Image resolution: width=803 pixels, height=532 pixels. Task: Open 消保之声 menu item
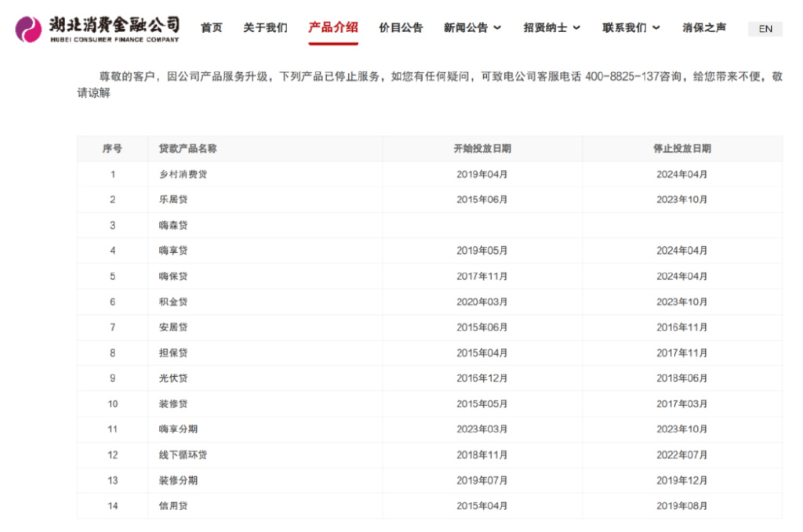pos(704,27)
